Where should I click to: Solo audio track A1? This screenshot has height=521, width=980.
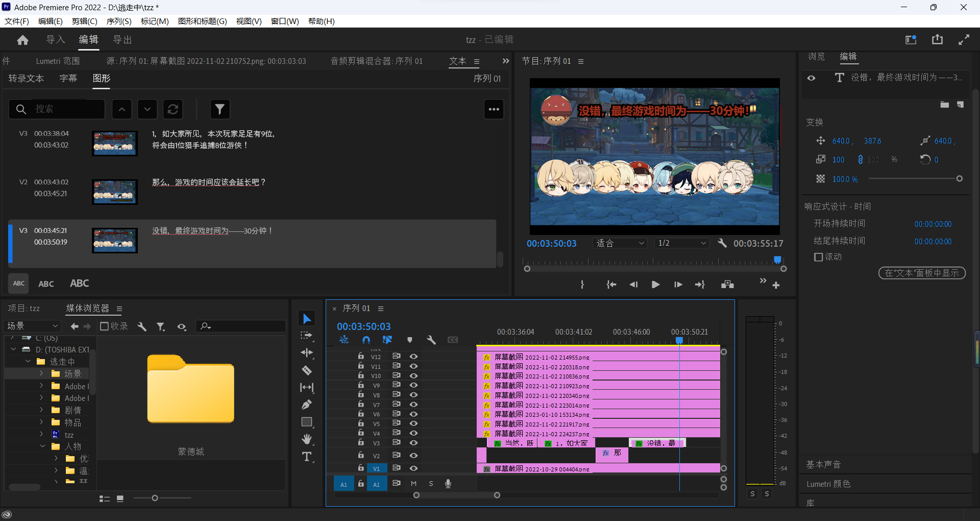click(431, 483)
